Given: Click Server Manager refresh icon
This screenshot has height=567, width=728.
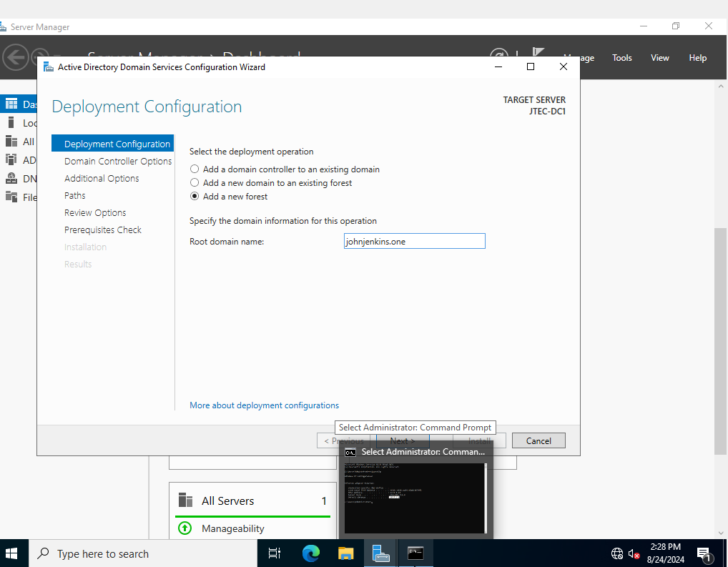Looking at the screenshot, I should [499, 52].
